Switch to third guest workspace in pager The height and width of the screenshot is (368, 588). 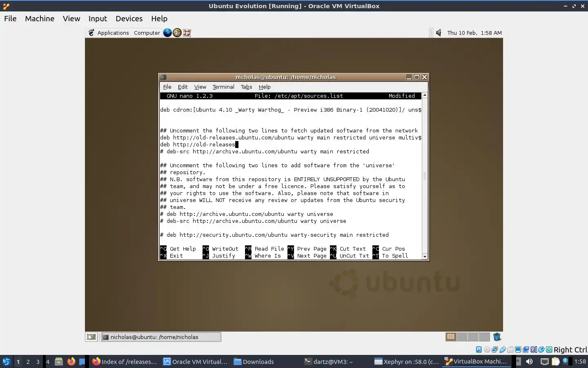473,337
